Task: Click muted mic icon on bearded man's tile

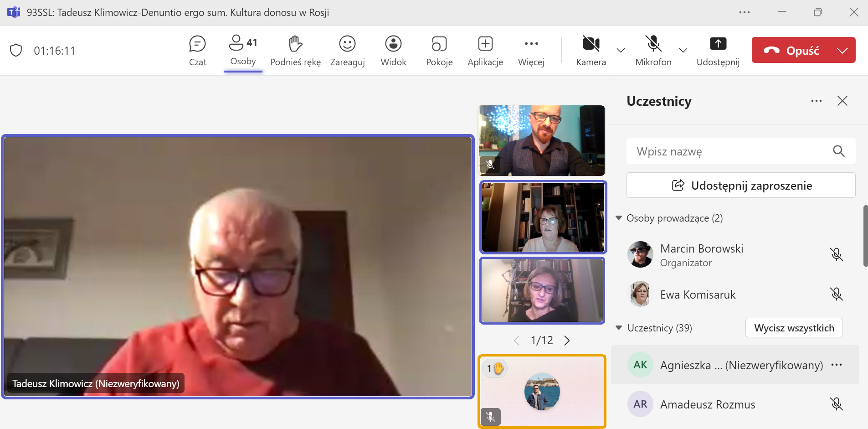Action: 490,165
